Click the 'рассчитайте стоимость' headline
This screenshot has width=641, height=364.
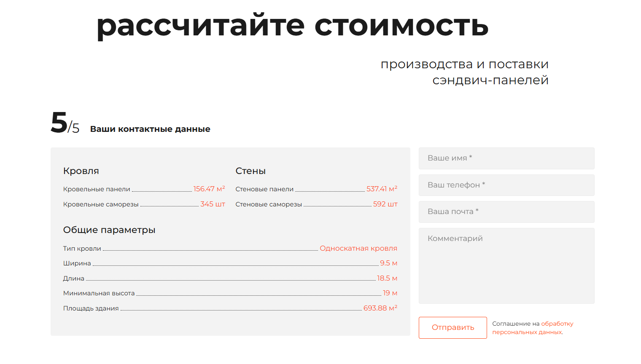pyautogui.click(x=293, y=25)
